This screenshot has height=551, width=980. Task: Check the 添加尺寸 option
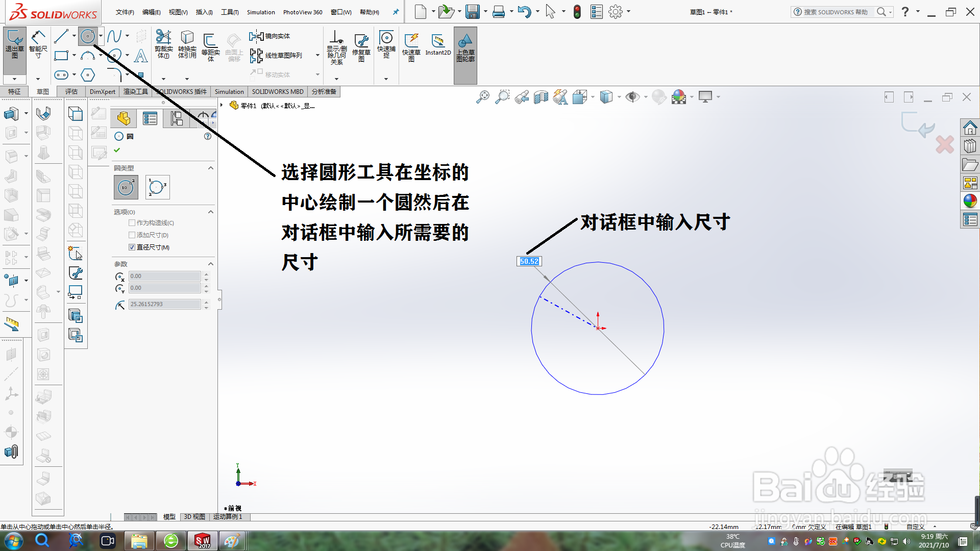pyautogui.click(x=132, y=235)
